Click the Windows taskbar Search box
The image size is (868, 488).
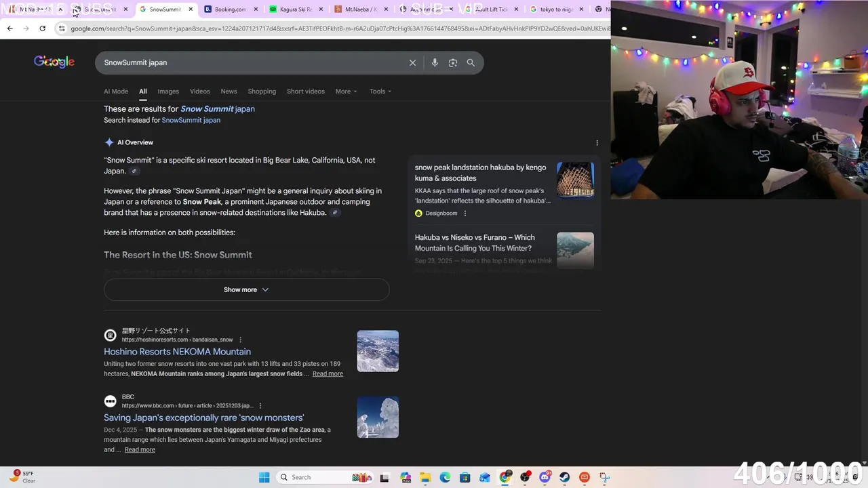[x=325, y=477]
